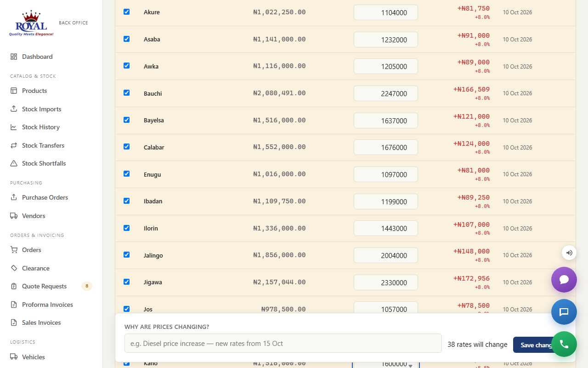This screenshot has width=588, height=368.
Task: Click the price change reason input field
Action: [283, 344]
